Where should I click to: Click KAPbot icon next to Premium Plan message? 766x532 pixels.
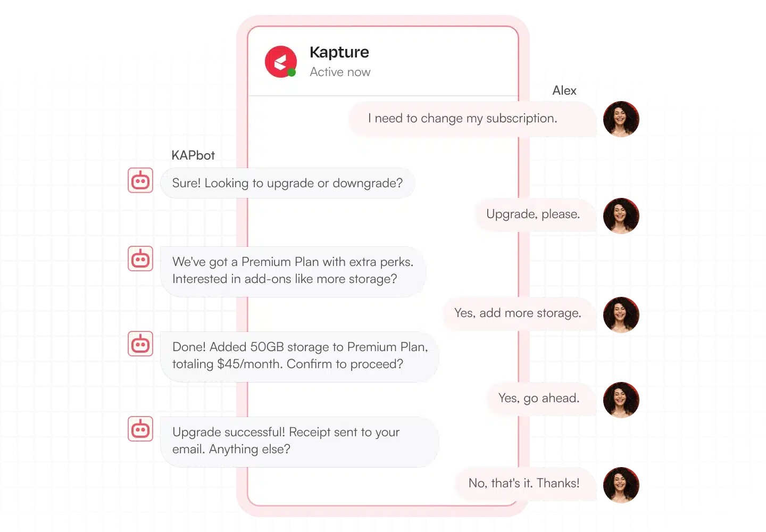click(x=140, y=259)
